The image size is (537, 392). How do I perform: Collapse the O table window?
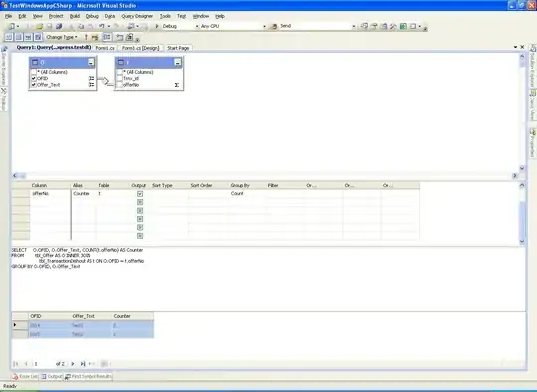pyautogui.click(x=91, y=62)
